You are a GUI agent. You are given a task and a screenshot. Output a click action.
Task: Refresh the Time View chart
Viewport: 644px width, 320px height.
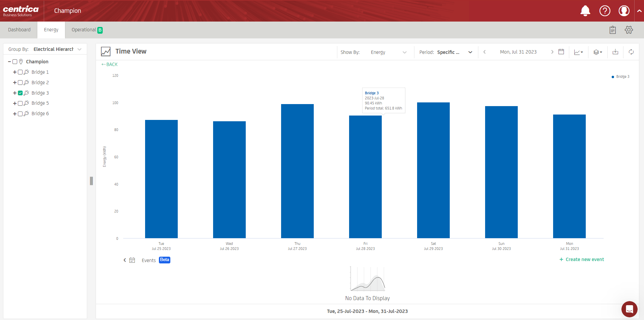tap(631, 52)
